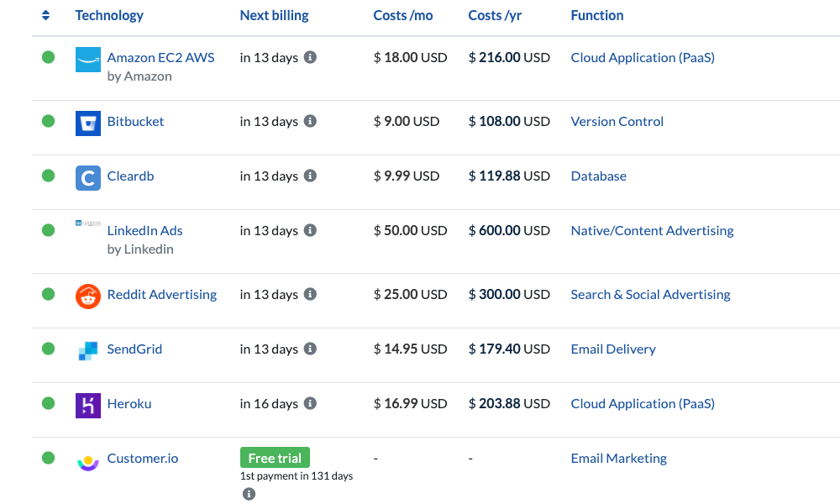The image size is (840, 504).
Task: Open the Version Control function link
Action: [x=617, y=122]
